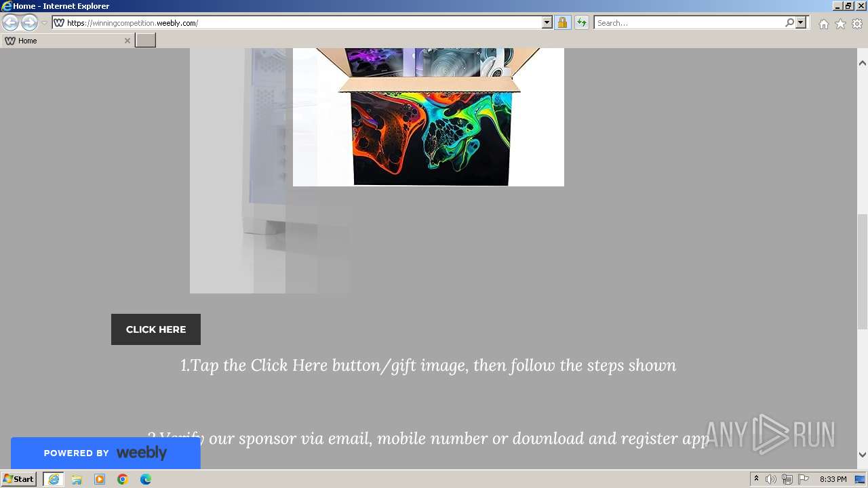This screenshot has width=868, height=488.
Task: Open the volume speaker tray icon
Action: coord(771,479)
